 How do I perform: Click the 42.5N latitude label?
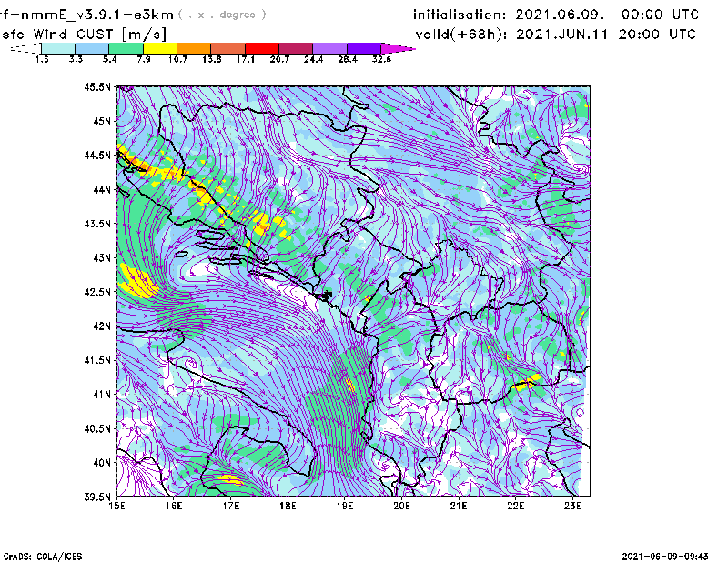pyautogui.click(x=97, y=292)
